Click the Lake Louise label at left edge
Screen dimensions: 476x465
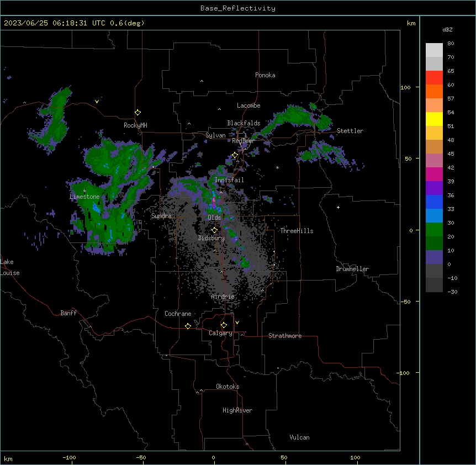(10, 267)
